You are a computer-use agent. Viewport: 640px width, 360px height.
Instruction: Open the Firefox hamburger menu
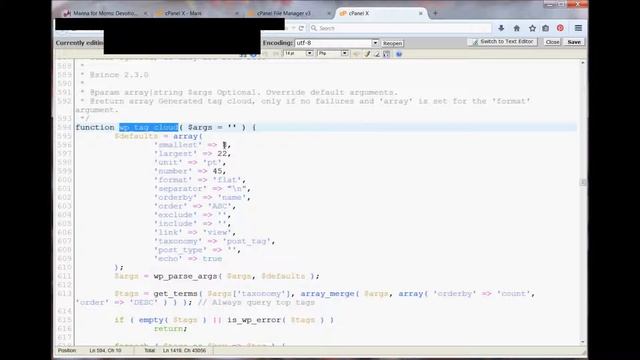click(578, 28)
